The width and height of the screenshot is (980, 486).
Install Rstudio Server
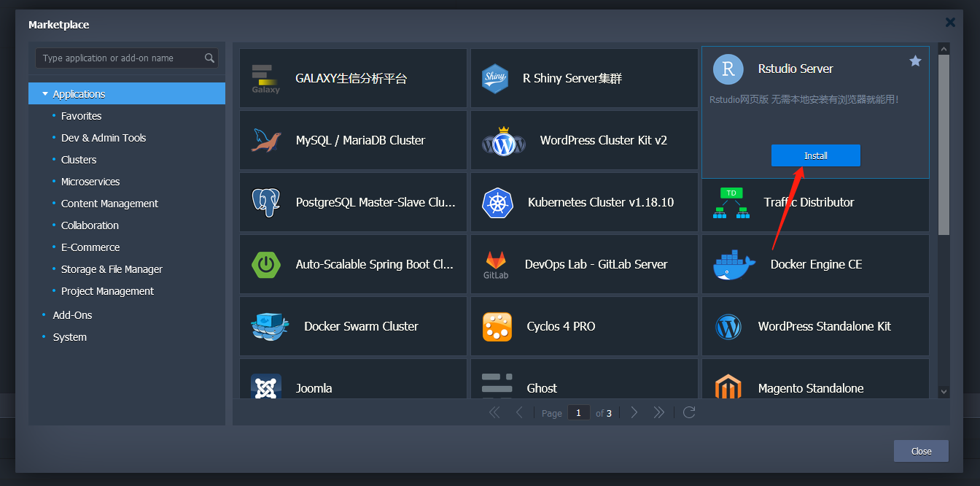click(x=815, y=155)
